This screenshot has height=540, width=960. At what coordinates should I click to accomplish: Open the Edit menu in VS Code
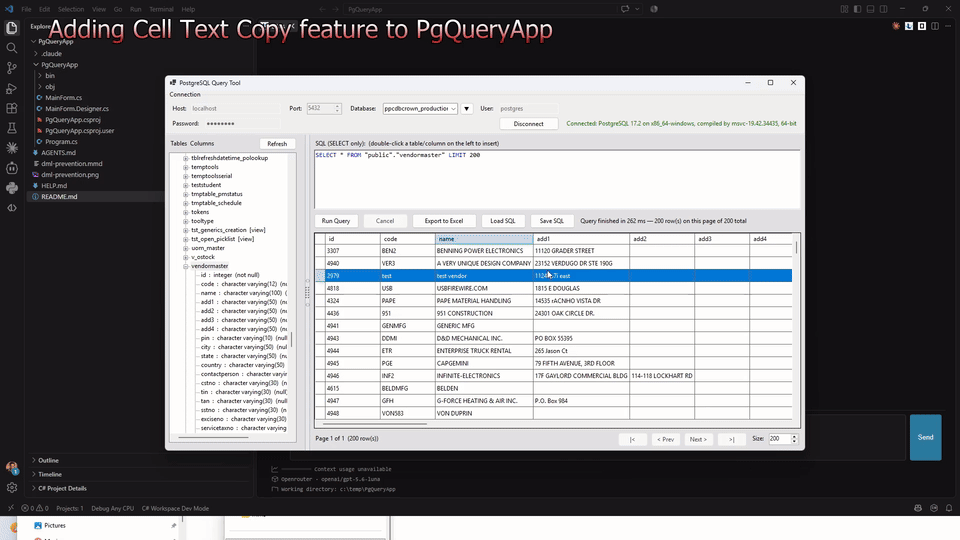coord(45,9)
